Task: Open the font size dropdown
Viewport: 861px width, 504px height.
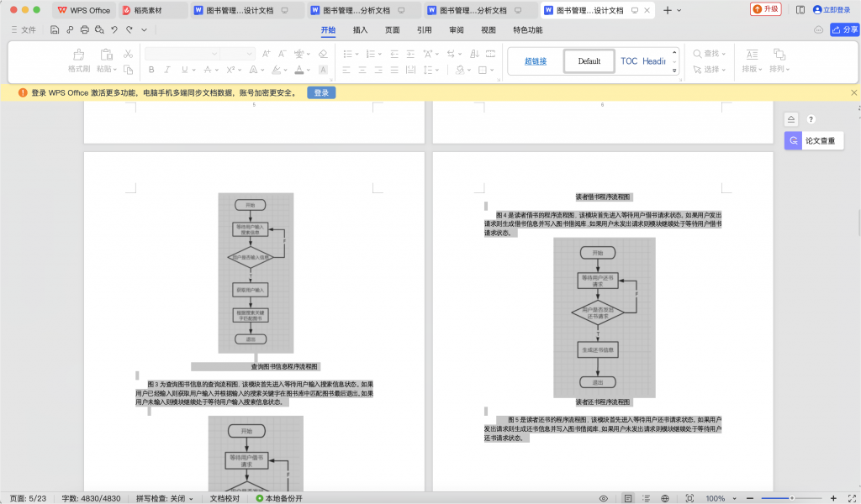Action: pos(250,54)
